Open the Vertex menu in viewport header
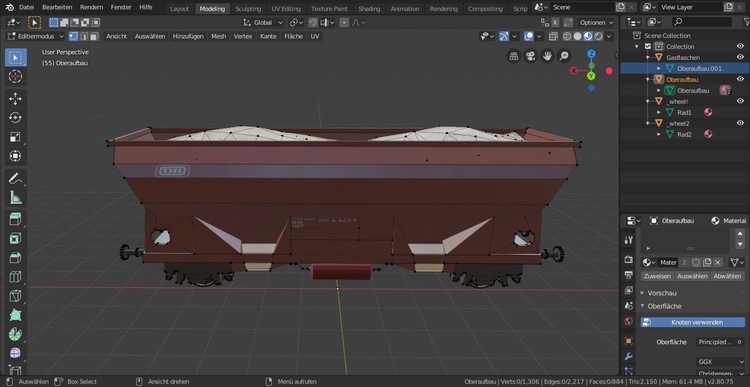The height and width of the screenshot is (387, 750). 243,36
